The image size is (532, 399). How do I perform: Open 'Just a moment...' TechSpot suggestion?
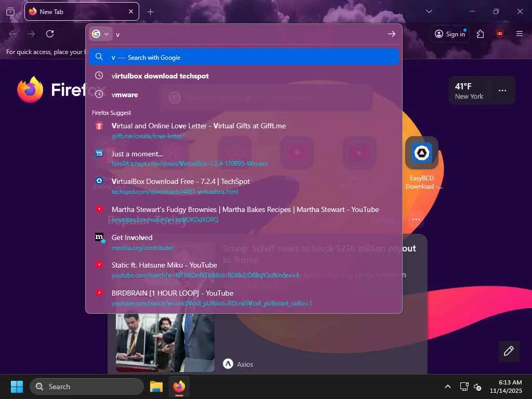coord(244,158)
